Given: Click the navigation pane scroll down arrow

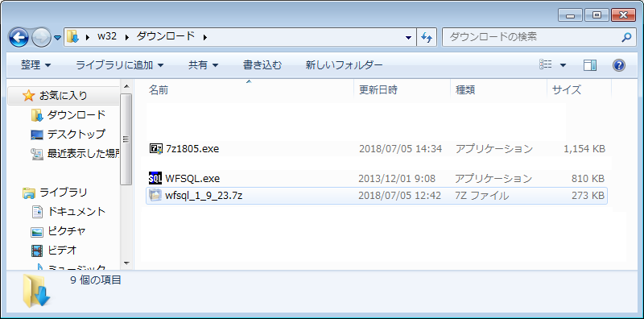Looking at the screenshot, I should [126, 263].
